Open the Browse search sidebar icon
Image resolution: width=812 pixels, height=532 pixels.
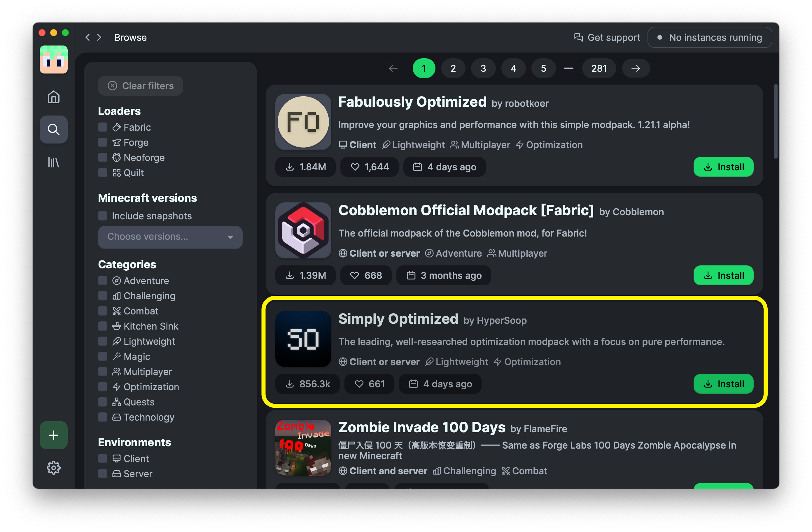pyautogui.click(x=54, y=129)
